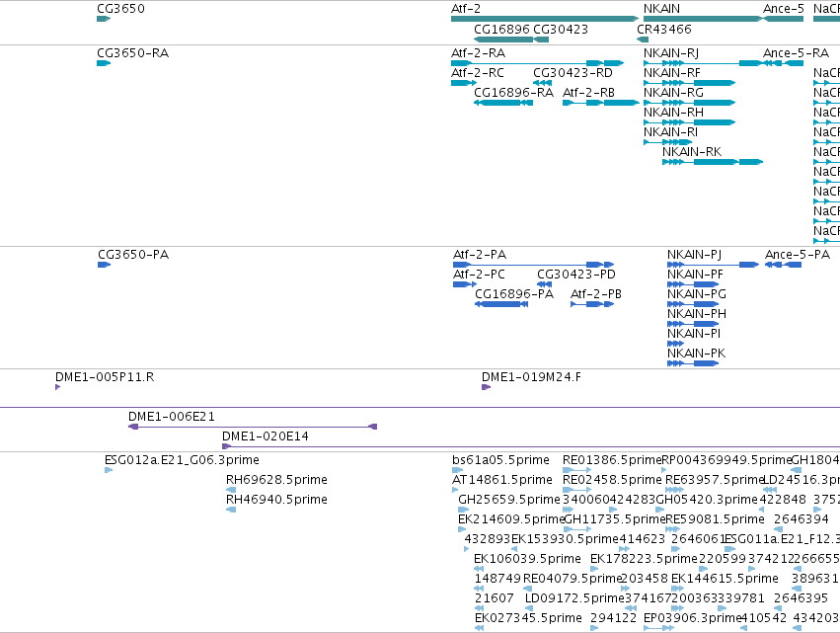This screenshot has height=633, width=840.
Task: Click the CG30423 gene label
Action: [x=561, y=29]
